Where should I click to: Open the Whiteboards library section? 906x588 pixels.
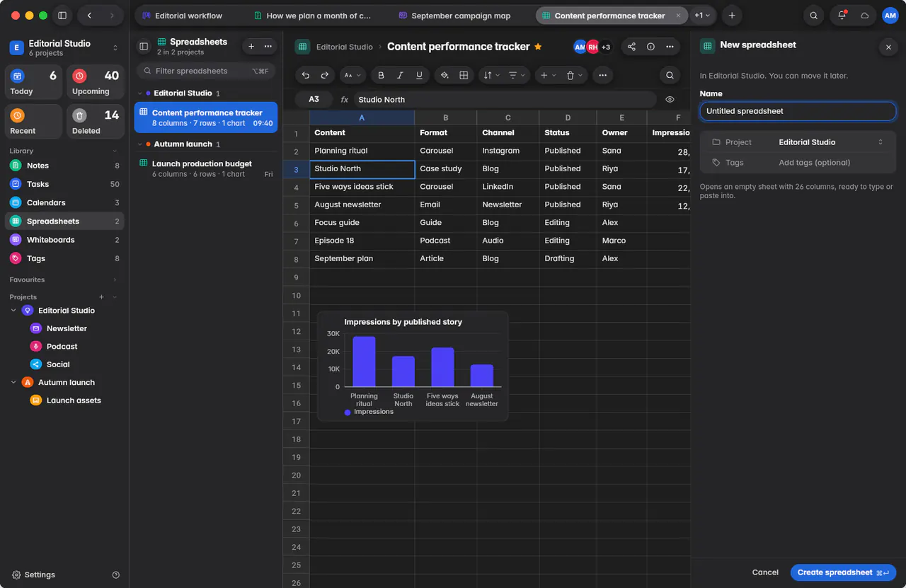coord(64,240)
